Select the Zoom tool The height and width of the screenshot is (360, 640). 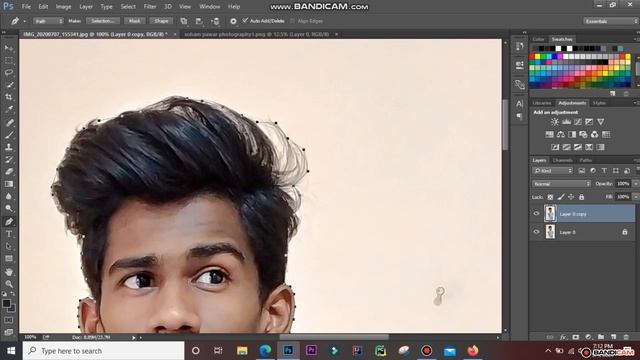click(x=9, y=284)
